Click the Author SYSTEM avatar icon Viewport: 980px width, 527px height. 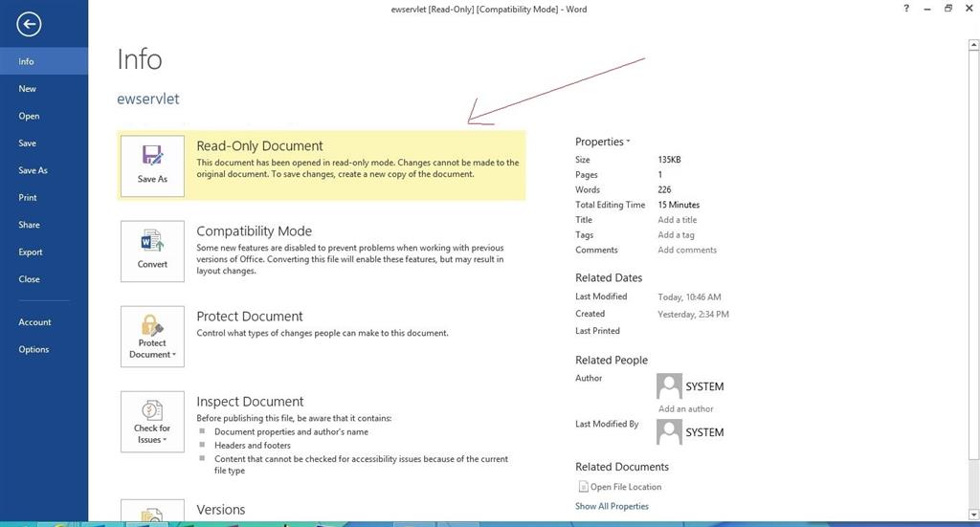[669, 385]
